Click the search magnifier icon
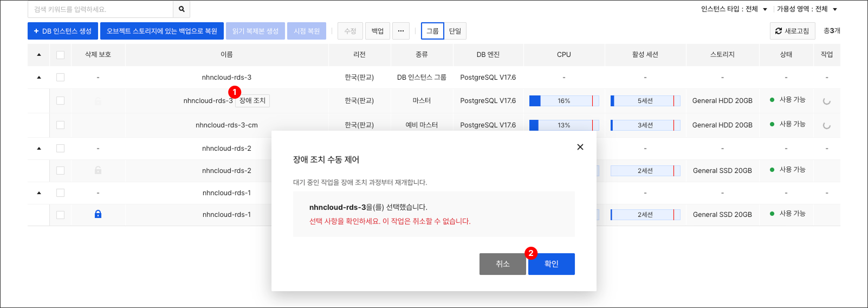Viewport: 868px width, 308px height. pos(182,9)
